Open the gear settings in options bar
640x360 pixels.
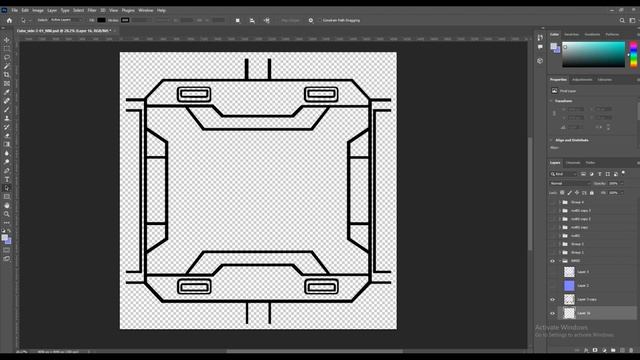point(311,20)
